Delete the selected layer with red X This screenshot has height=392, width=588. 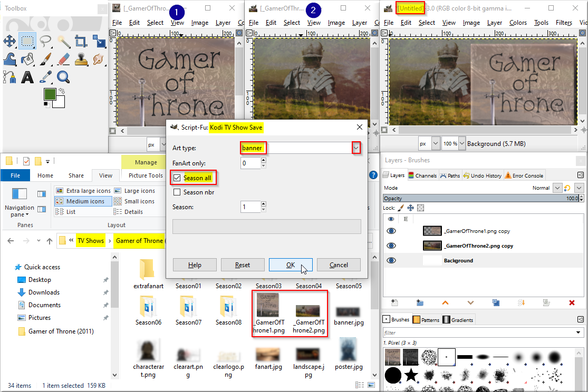[572, 302]
